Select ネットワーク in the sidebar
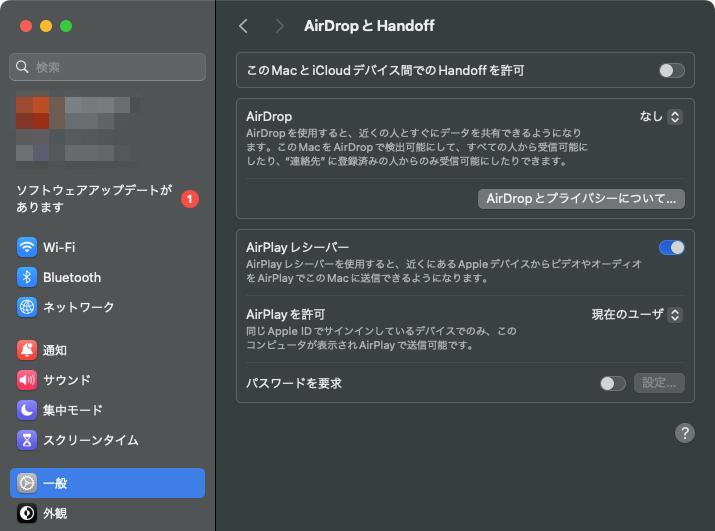The width and height of the screenshot is (715, 531). [x=107, y=307]
